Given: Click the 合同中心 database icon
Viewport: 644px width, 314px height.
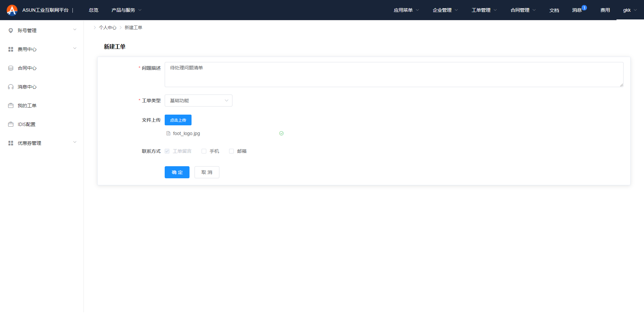Looking at the screenshot, I should 11,68.
